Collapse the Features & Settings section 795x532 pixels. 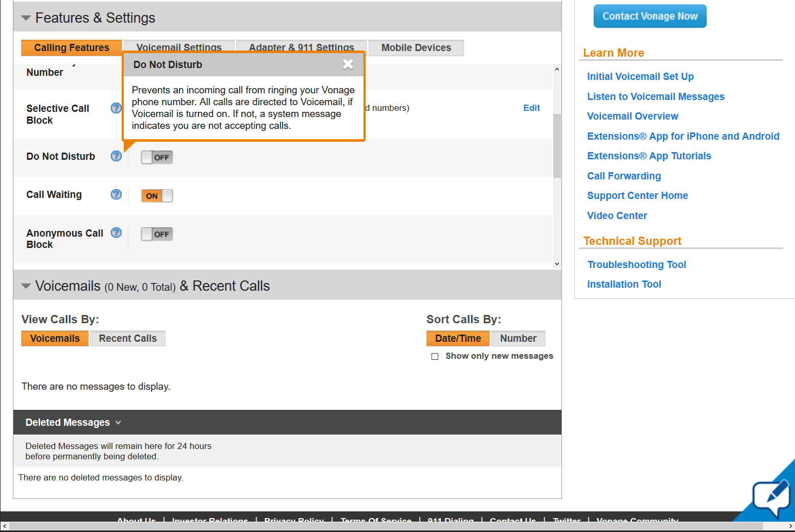(x=26, y=18)
